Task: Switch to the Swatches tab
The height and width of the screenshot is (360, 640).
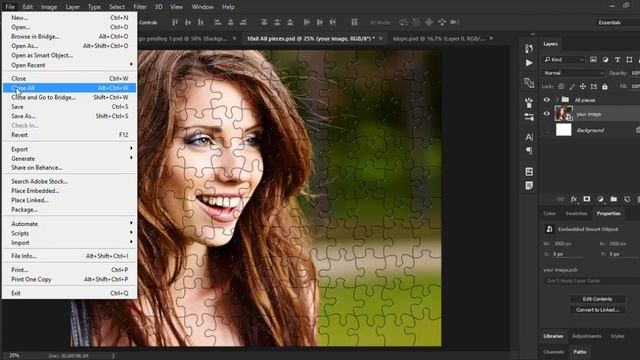Action: coord(576,213)
